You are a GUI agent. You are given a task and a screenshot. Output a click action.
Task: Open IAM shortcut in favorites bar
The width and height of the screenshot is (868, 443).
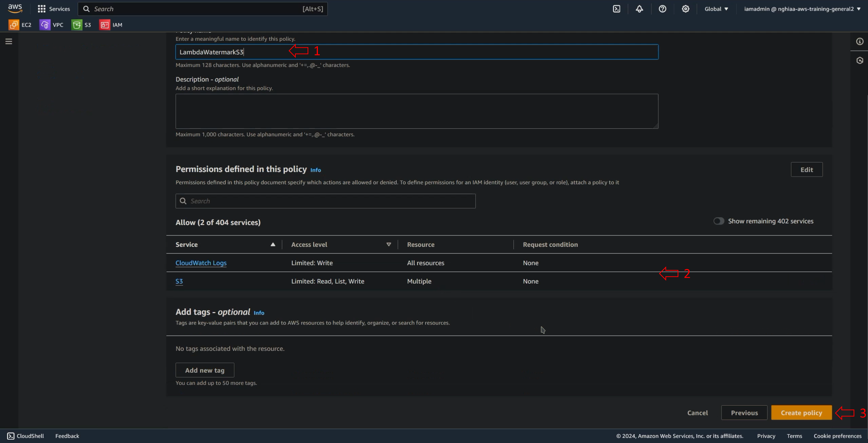(x=111, y=25)
